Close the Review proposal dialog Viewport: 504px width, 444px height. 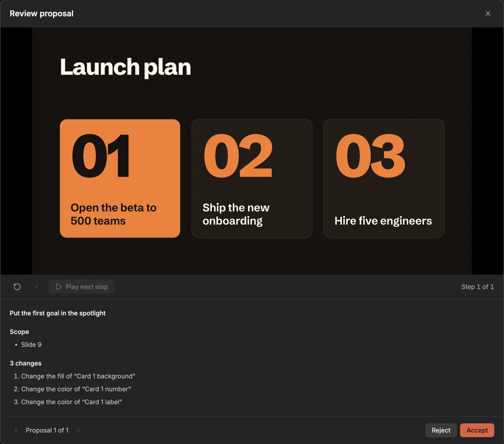click(488, 13)
